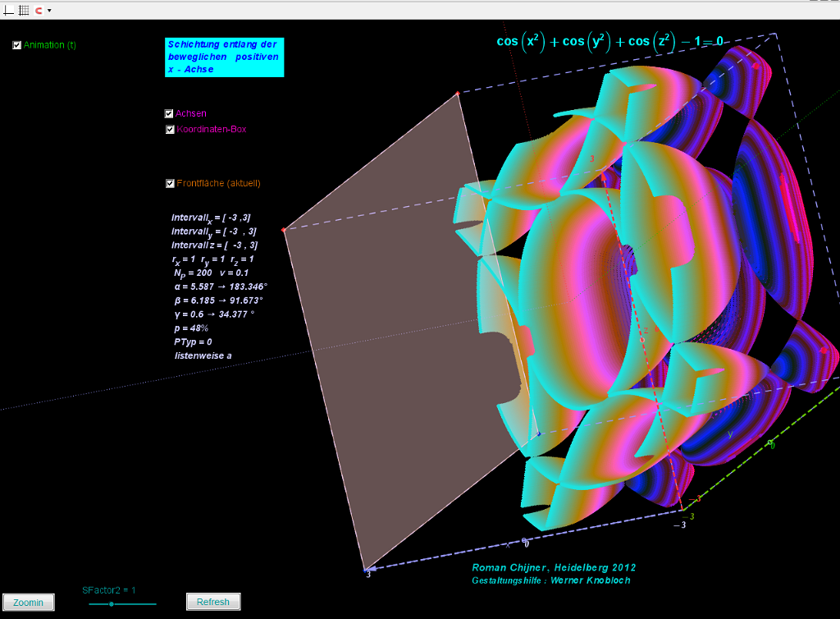The height and width of the screenshot is (619, 840).
Task: Uncheck the Animation (t) checkbox
Action: coord(17,45)
